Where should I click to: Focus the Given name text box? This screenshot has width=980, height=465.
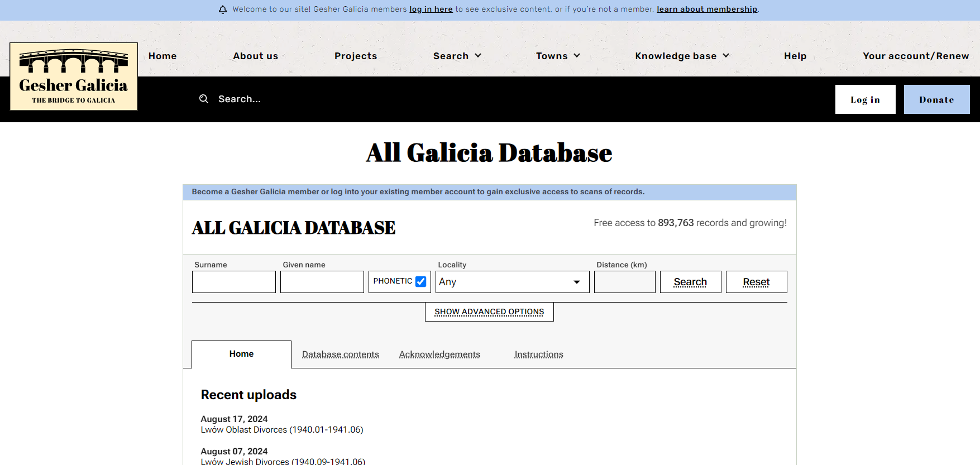tap(322, 282)
